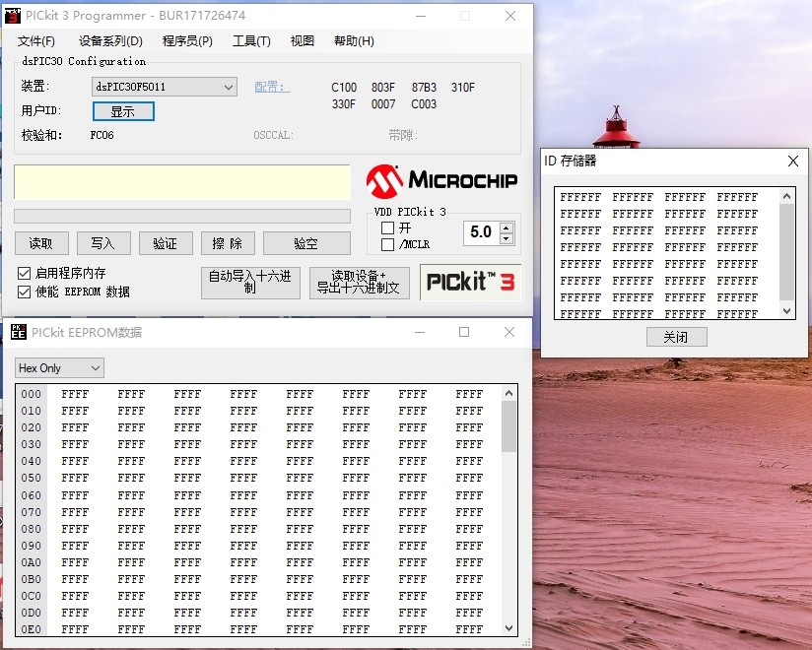Click the 读取 (read) button
The height and width of the screenshot is (650, 812).
click(x=41, y=243)
